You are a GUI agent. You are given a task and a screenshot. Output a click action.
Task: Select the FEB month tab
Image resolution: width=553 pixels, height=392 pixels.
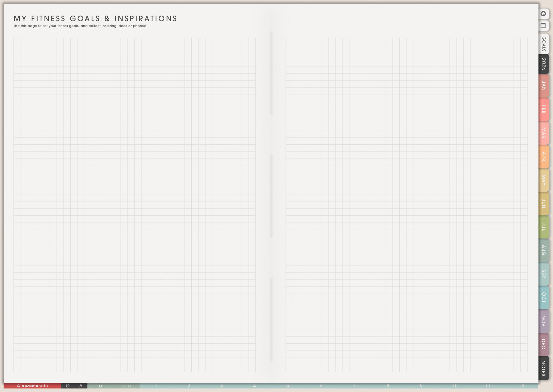[543, 109]
